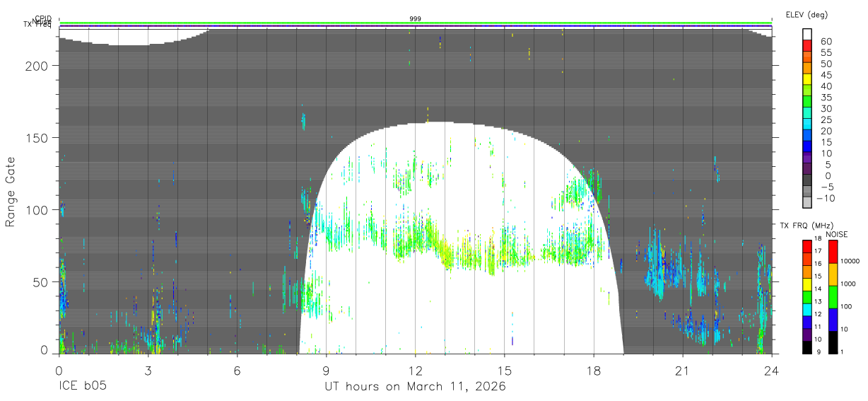Click the x-axis tick label '21'
Image resolution: width=868 pixels, height=401 pixels.
[683, 371]
